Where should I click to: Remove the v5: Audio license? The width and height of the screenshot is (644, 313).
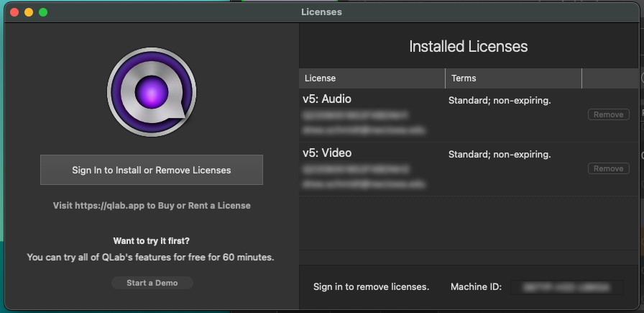tap(609, 114)
